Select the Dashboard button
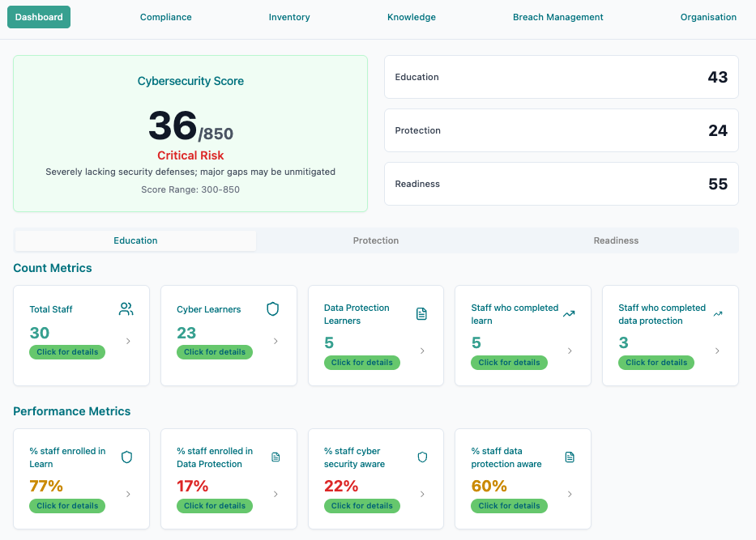The image size is (756, 540). pyautogui.click(x=38, y=16)
